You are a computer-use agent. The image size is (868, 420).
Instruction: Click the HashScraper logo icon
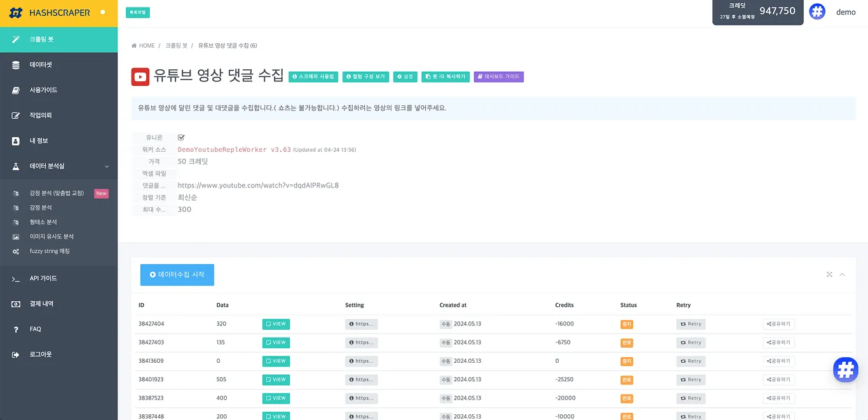[17, 13]
